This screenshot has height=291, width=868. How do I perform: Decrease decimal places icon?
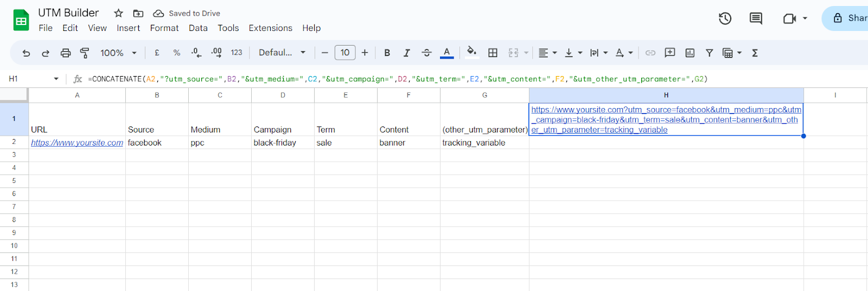click(x=196, y=53)
